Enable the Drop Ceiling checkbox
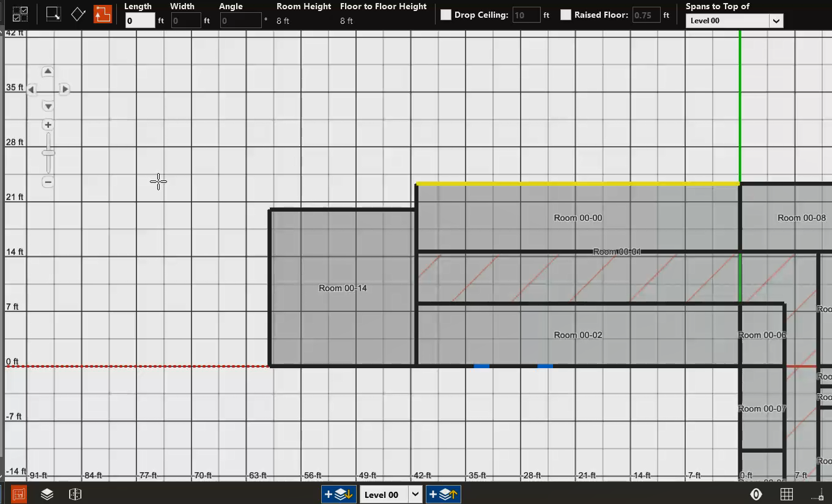This screenshot has width=832, height=504. tap(446, 15)
